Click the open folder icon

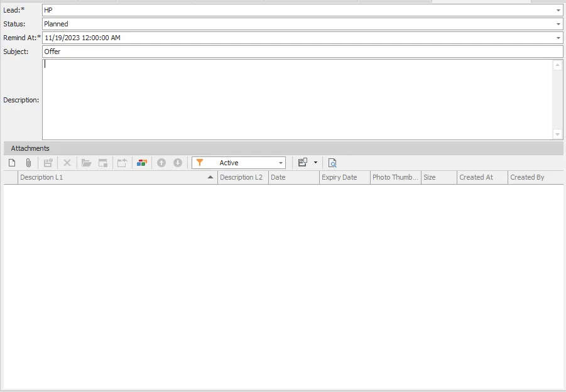(x=87, y=163)
